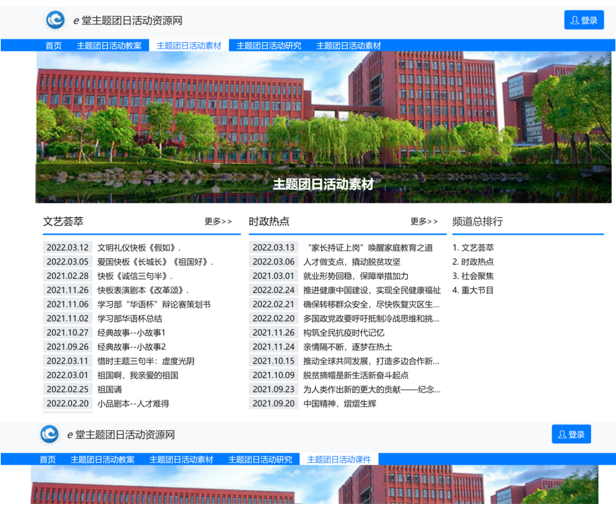Open article 文明礼仪快板《假如》
Image resolution: width=616 pixels, height=505 pixels.
[139, 248]
